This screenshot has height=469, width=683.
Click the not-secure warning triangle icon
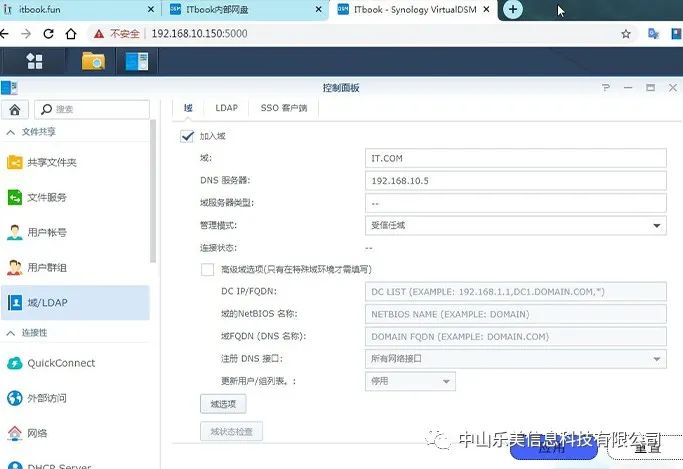(x=99, y=34)
